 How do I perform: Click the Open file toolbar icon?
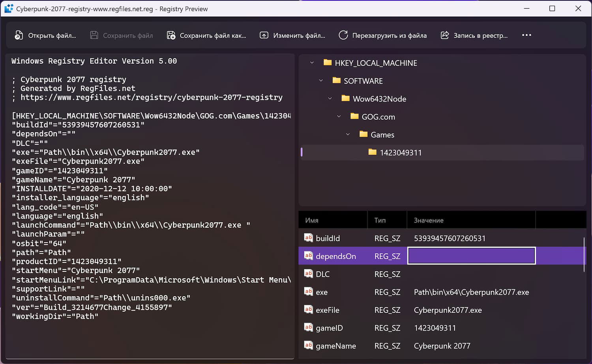[19, 35]
